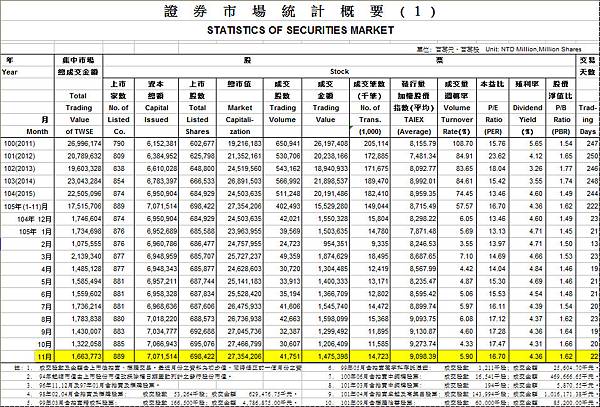
Task: Select the Chinese title 證券市場統計概要 (1)
Action: click(300, 11)
